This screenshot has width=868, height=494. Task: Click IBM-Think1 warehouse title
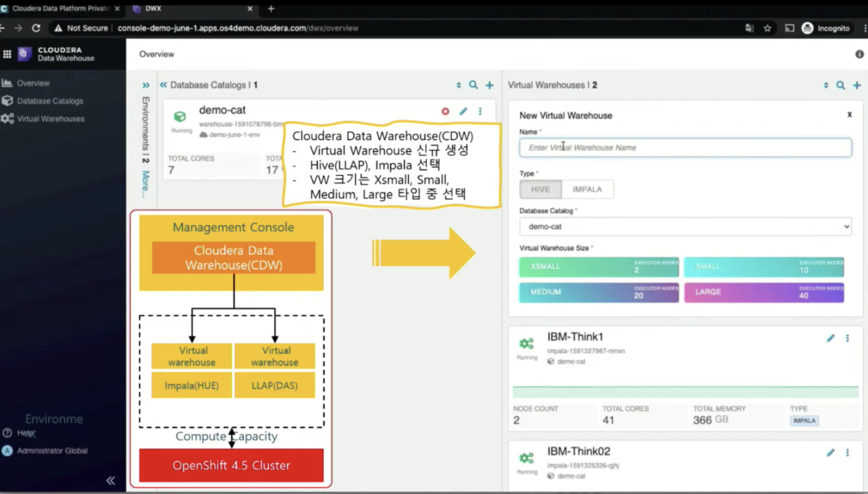[576, 337]
